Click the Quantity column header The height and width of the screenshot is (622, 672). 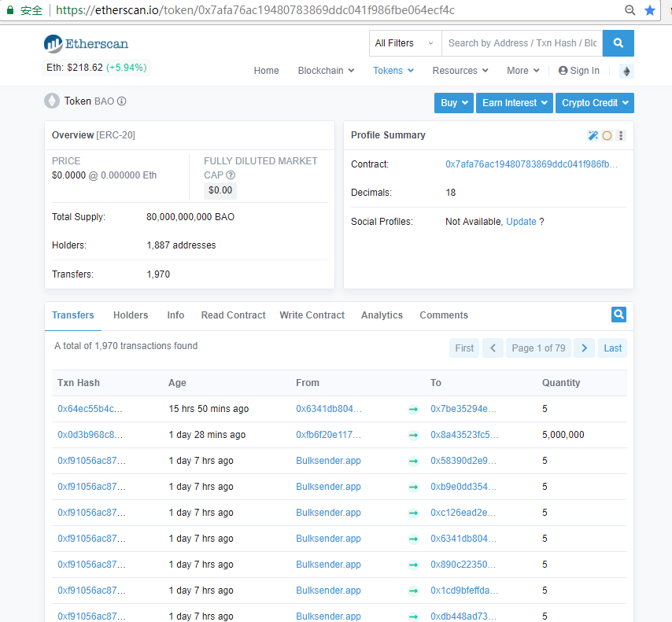561,383
